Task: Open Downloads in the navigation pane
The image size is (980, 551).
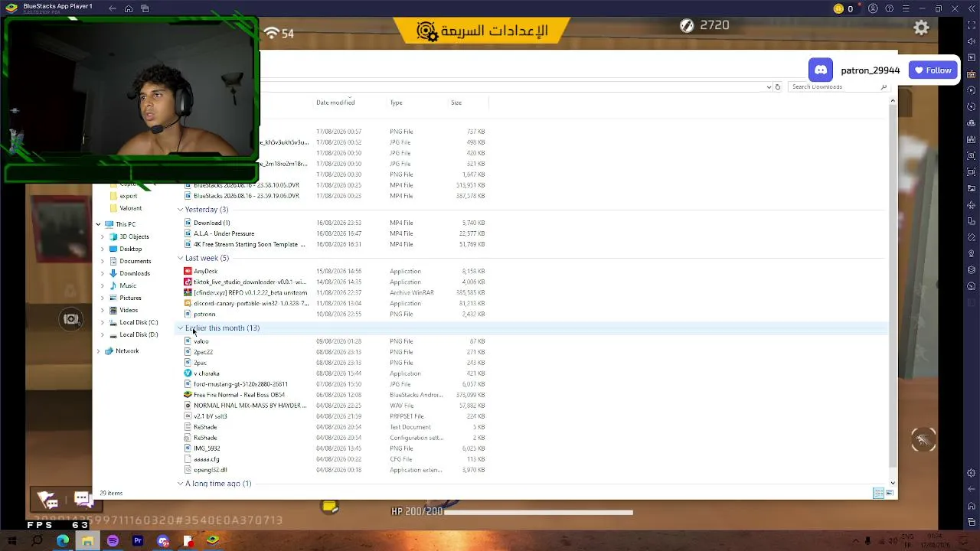Action: 134,273
